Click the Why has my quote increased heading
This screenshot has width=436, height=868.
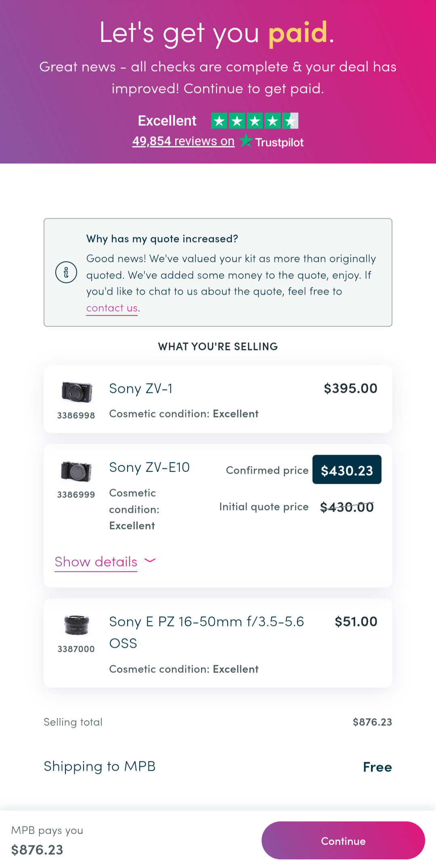(x=162, y=239)
